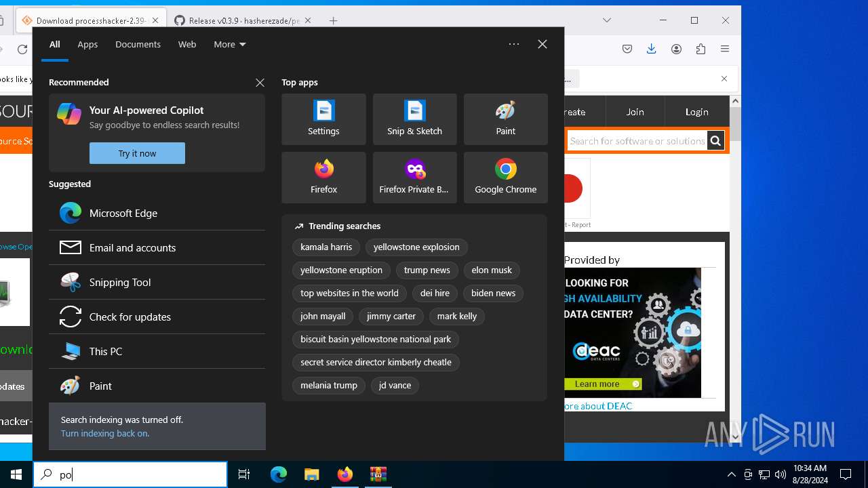Switch to All search filter
868x488 pixels.
pyautogui.click(x=55, y=44)
